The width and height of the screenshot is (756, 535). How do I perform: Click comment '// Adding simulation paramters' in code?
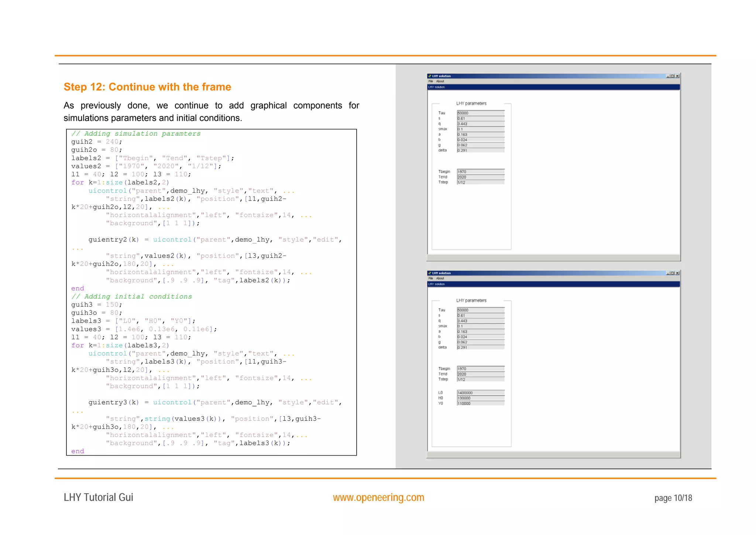click(136, 134)
